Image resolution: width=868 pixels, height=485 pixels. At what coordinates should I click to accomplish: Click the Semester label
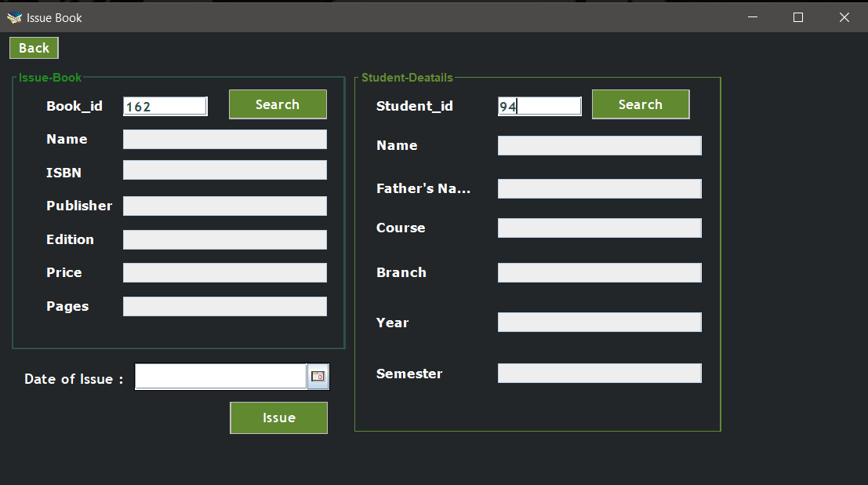coord(409,374)
